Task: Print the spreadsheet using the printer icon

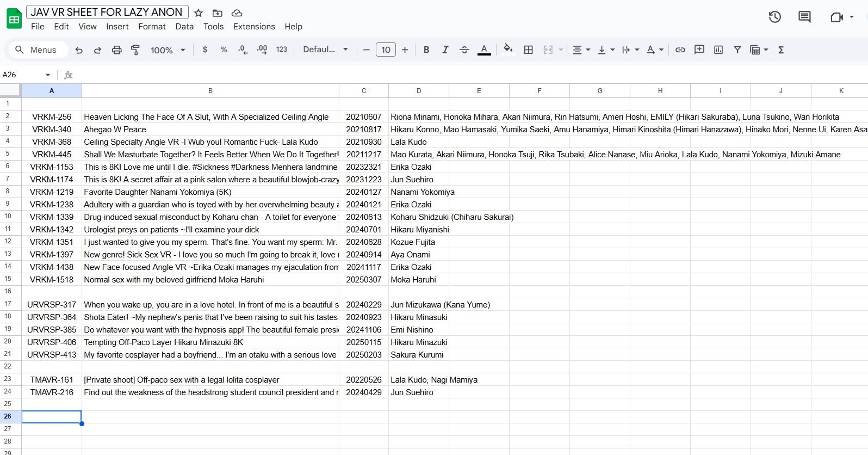Action: tap(116, 50)
